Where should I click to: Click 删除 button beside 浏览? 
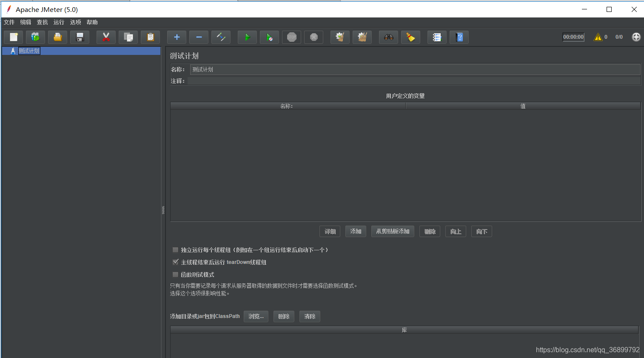tap(284, 316)
